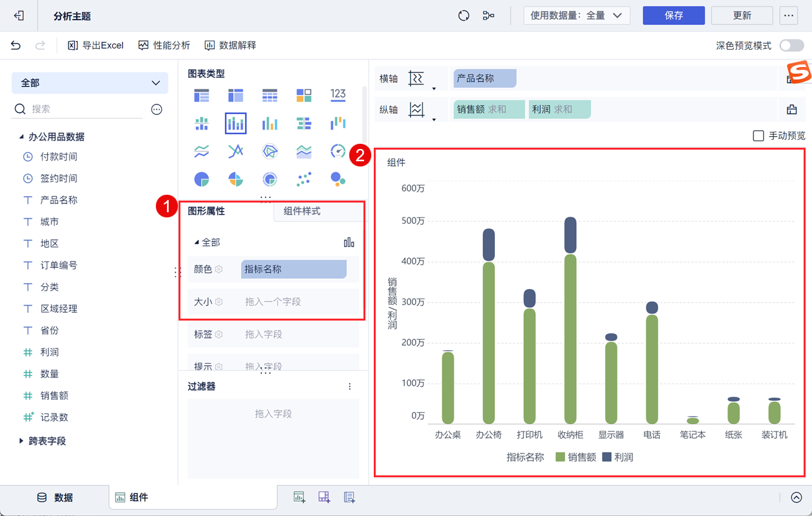The width and height of the screenshot is (812, 516).
Task: Open the 横轴 axis options arrow
Action: (434, 88)
